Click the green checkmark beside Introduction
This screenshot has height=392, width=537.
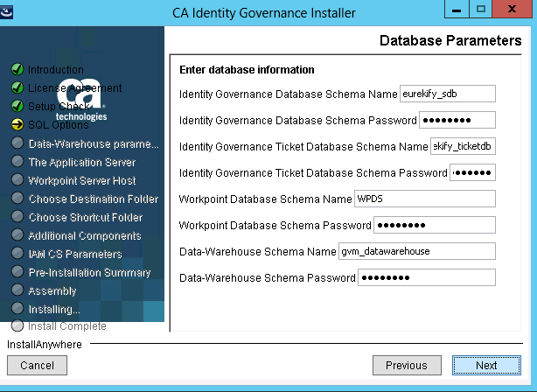click(17, 69)
